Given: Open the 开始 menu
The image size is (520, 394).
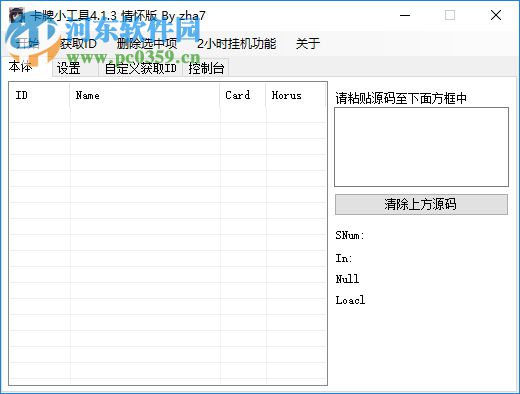Looking at the screenshot, I should [x=27, y=44].
